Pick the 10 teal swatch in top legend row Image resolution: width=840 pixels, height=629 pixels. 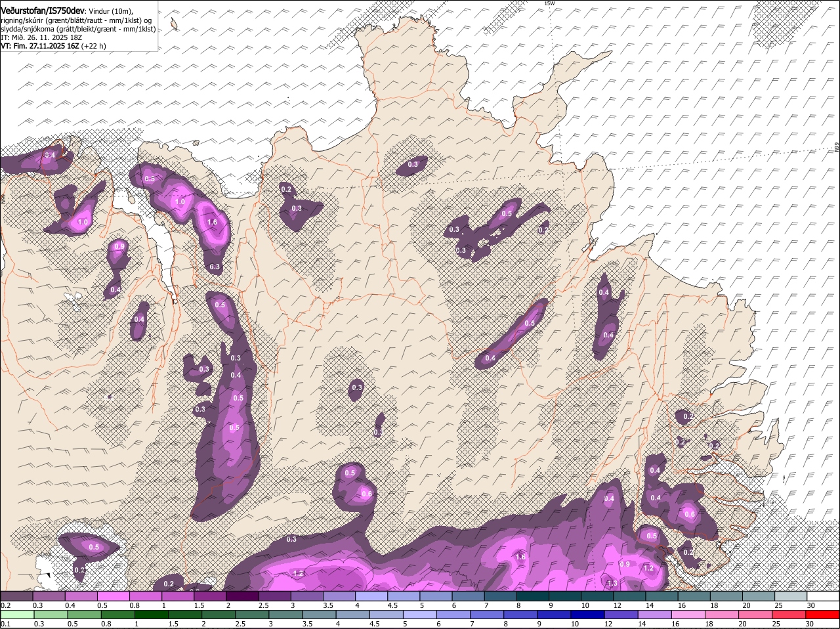click(x=597, y=596)
